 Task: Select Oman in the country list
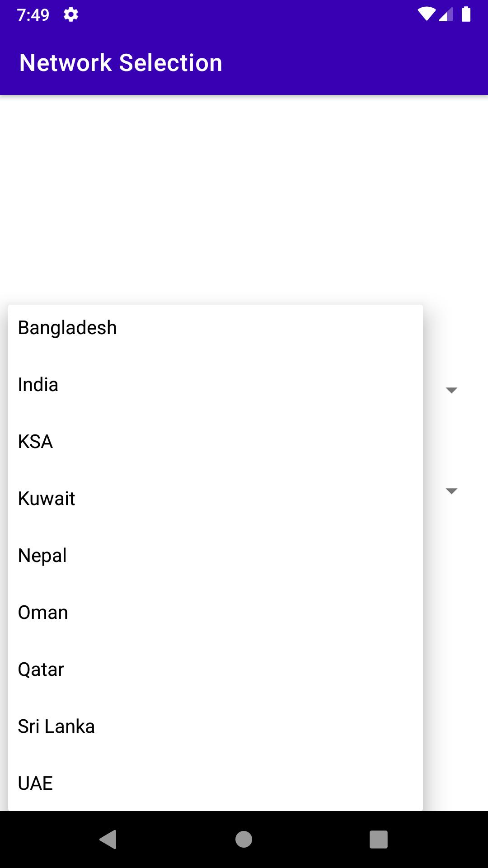tap(216, 613)
